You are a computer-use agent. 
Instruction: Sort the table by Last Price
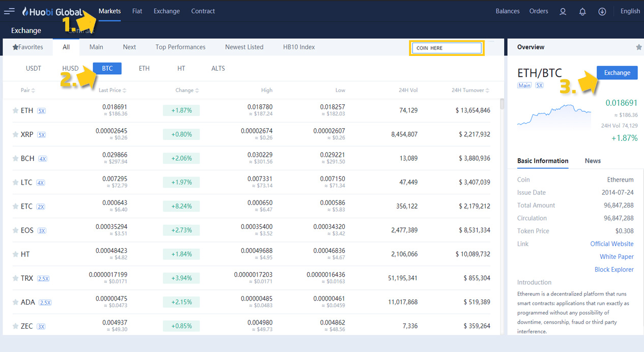[112, 90]
